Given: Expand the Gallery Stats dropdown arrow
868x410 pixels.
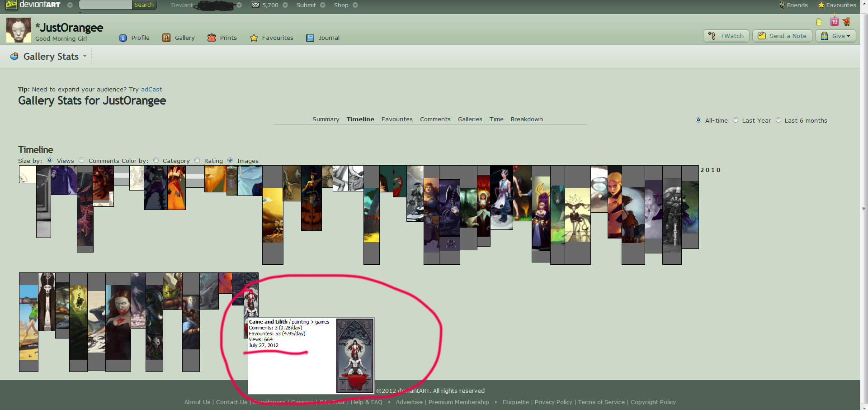Looking at the screenshot, I should pos(85,57).
